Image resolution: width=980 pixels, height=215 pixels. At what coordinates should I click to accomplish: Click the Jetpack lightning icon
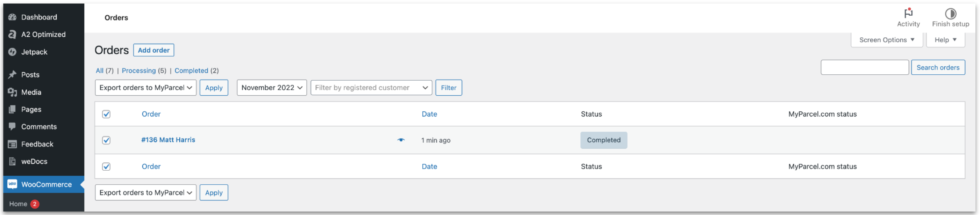tap(12, 52)
